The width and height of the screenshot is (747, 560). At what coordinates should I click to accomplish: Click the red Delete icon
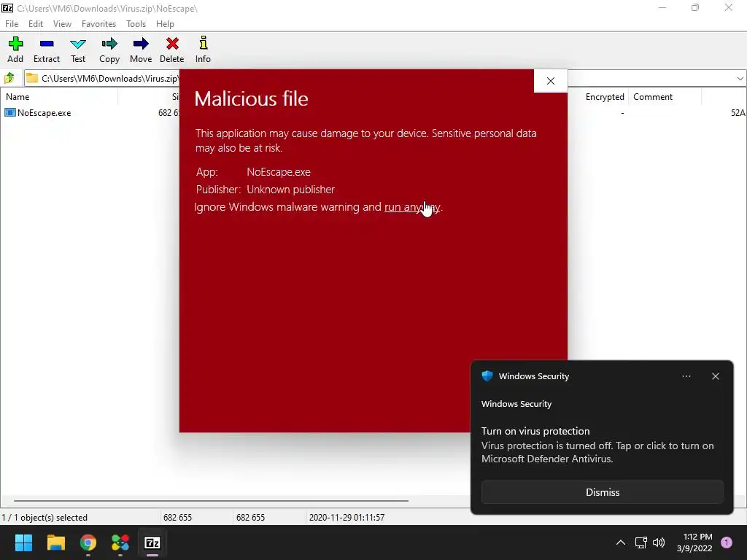tap(172, 44)
